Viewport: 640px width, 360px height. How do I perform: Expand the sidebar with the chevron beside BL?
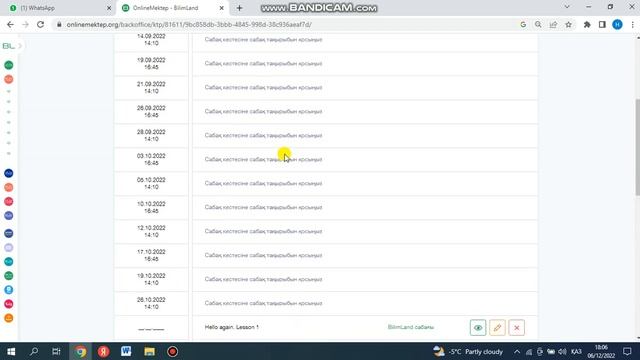pos(20,46)
